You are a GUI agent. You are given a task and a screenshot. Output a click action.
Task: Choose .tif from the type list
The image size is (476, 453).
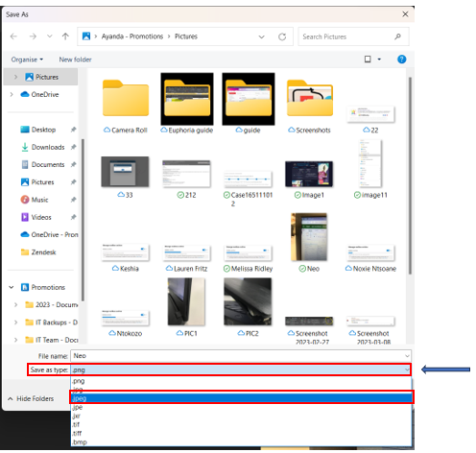[x=241, y=424]
